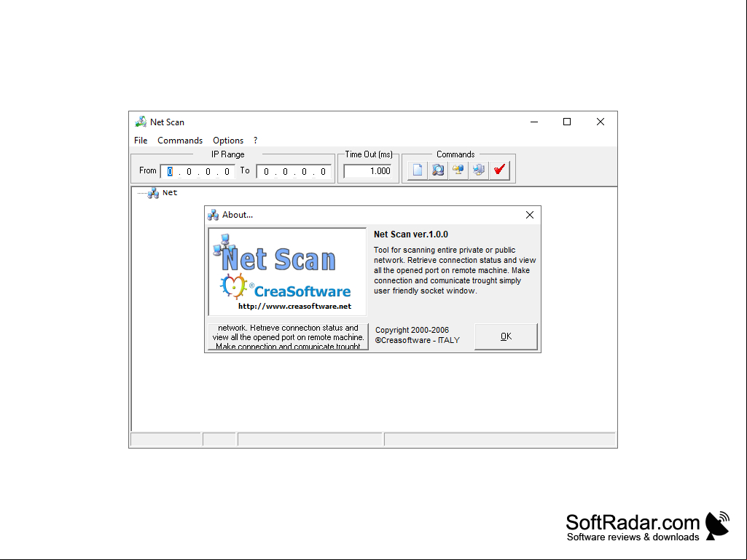747x560 pixels.
Task: Click the 'IP Range' group label
Action: (x=227, y=154)
